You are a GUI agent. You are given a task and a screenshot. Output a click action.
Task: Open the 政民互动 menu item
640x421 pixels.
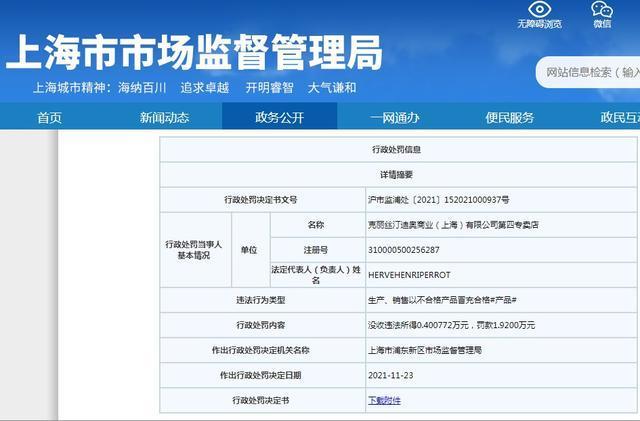point(620,118)
